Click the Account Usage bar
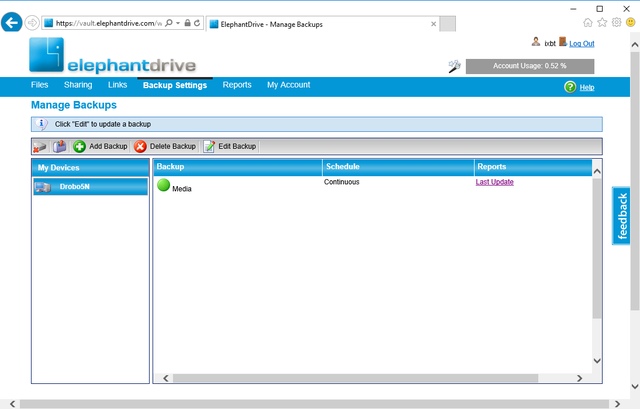This screenshot has height=409, width=640. point(530,66)
